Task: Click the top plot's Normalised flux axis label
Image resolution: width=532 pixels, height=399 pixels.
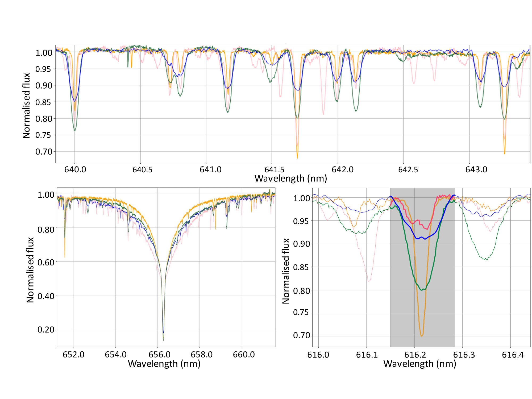Action: pos(26,106)
